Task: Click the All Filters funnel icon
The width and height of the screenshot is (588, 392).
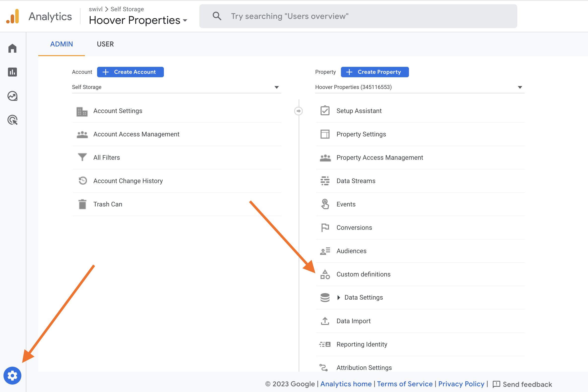Action: pos(82,157)
